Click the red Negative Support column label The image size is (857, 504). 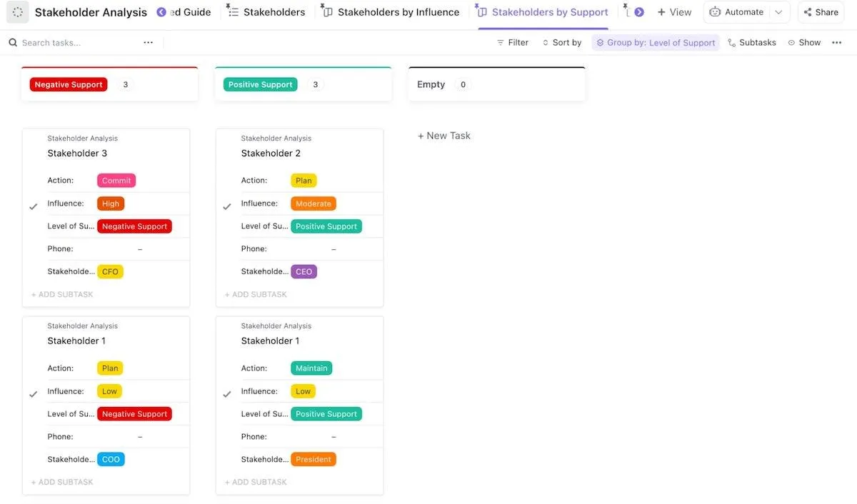pos(69,84)
